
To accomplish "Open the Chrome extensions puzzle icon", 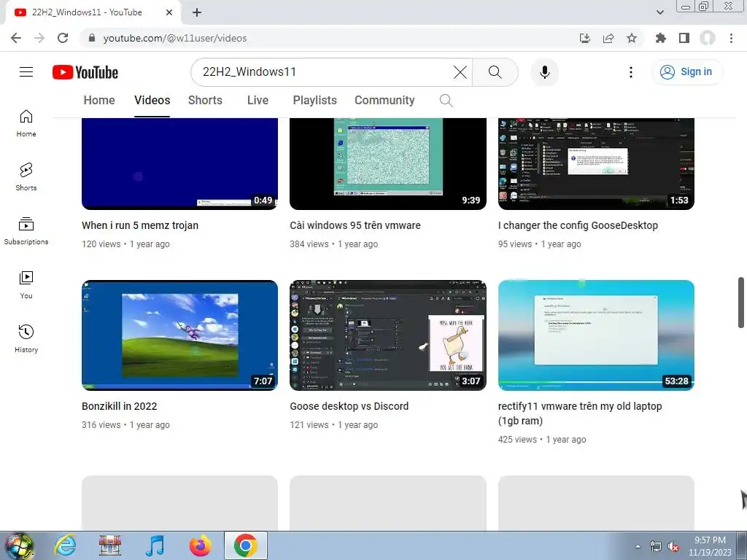I will click(x=661, y=38).
